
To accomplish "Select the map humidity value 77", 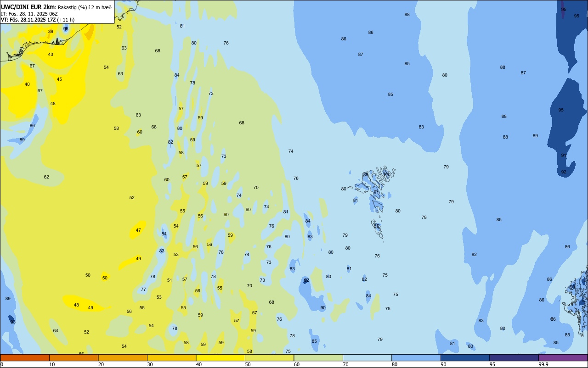I will (x=143, y=290).
